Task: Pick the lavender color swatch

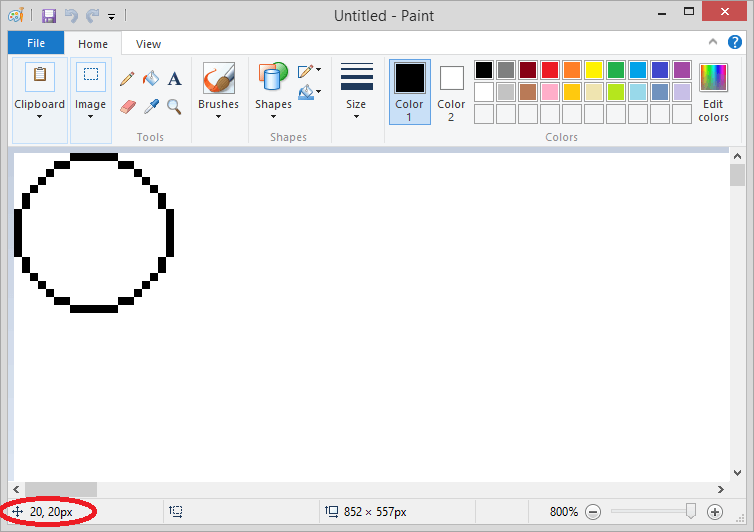Action: (681, 92)
